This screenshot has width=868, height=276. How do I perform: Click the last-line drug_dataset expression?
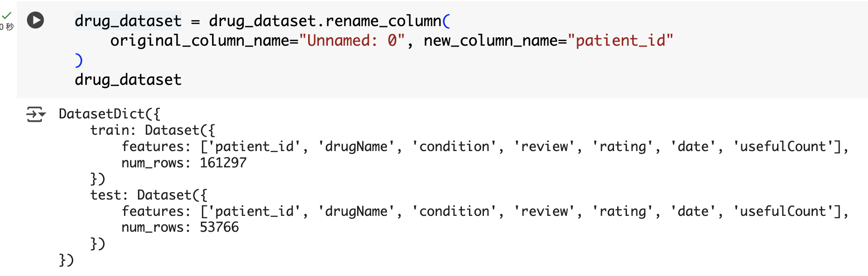tap(128, 80)
